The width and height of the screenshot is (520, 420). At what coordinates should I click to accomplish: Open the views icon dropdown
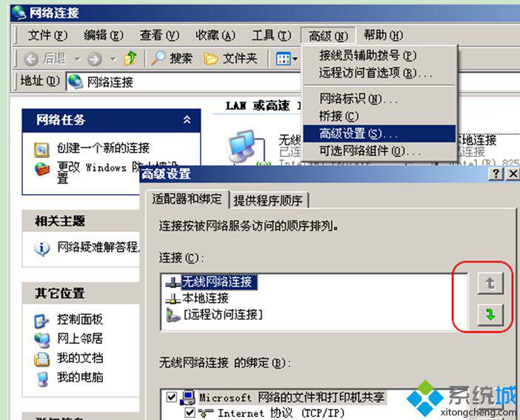point(287,59)
